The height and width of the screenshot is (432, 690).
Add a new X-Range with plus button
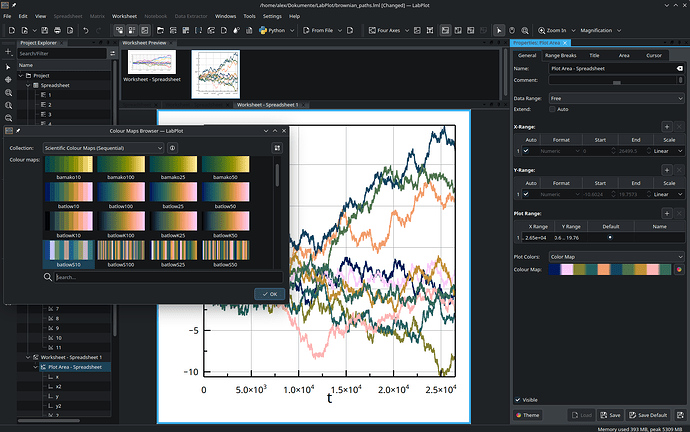[666, 127]
